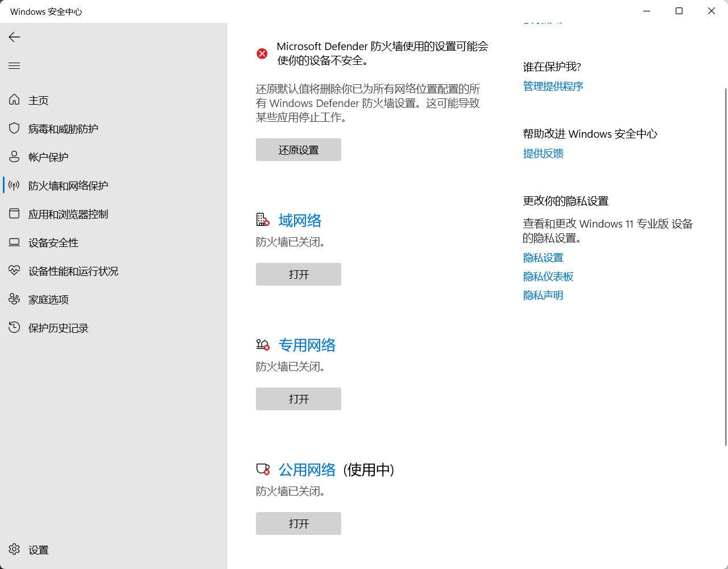Toggle the hamburger navigation menu
728x569 pixels.
(15, 66)
